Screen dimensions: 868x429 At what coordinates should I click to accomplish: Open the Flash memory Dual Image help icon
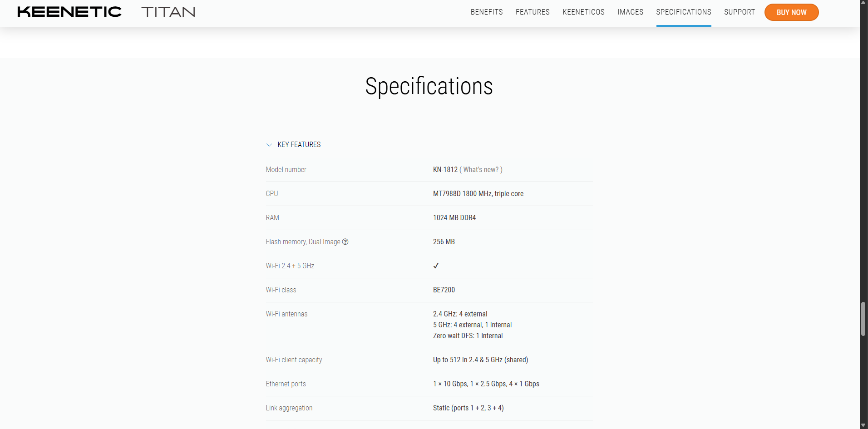point(345,242)
